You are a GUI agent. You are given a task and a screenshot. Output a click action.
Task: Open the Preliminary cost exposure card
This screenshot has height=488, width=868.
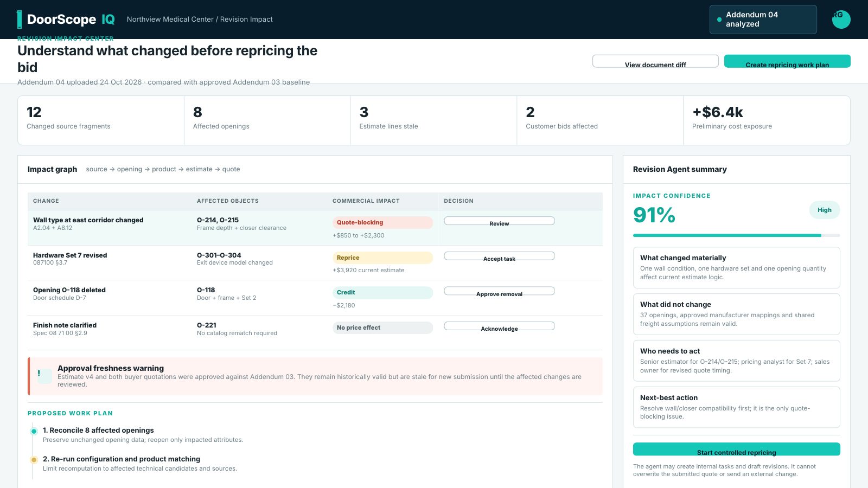[767, 120]
